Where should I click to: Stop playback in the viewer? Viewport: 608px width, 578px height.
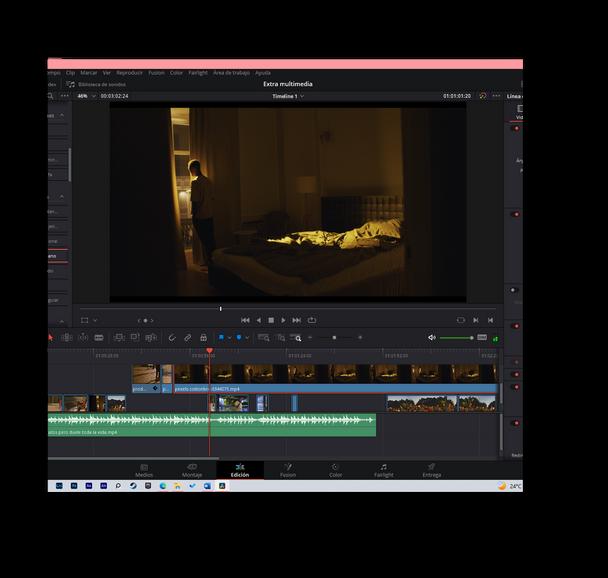click(x=271, y=320)
